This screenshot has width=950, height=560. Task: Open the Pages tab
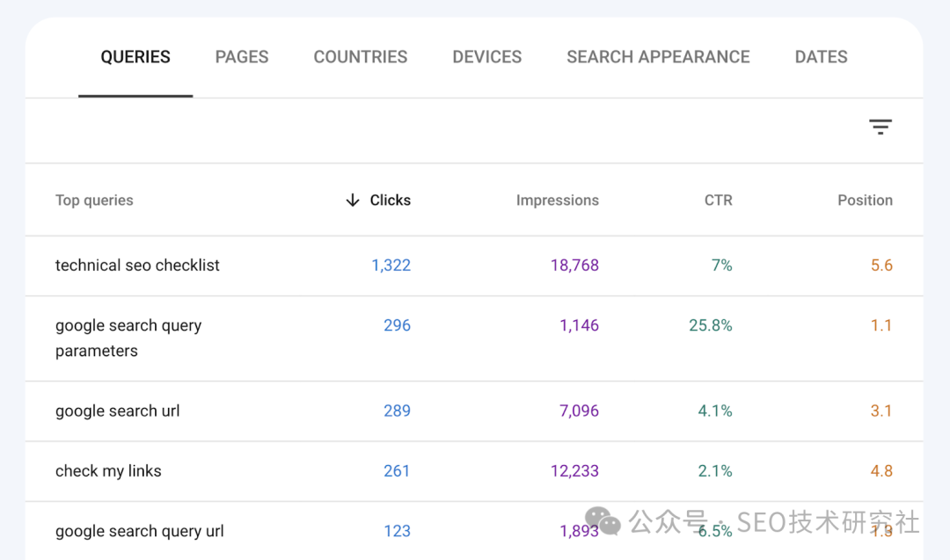tap(242, 57)
